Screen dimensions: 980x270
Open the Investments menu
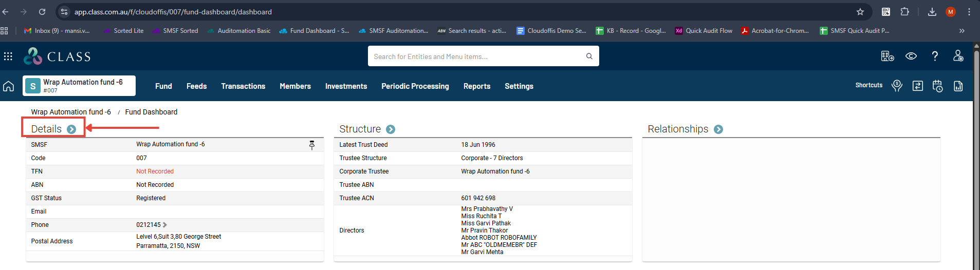pos(346,86)
